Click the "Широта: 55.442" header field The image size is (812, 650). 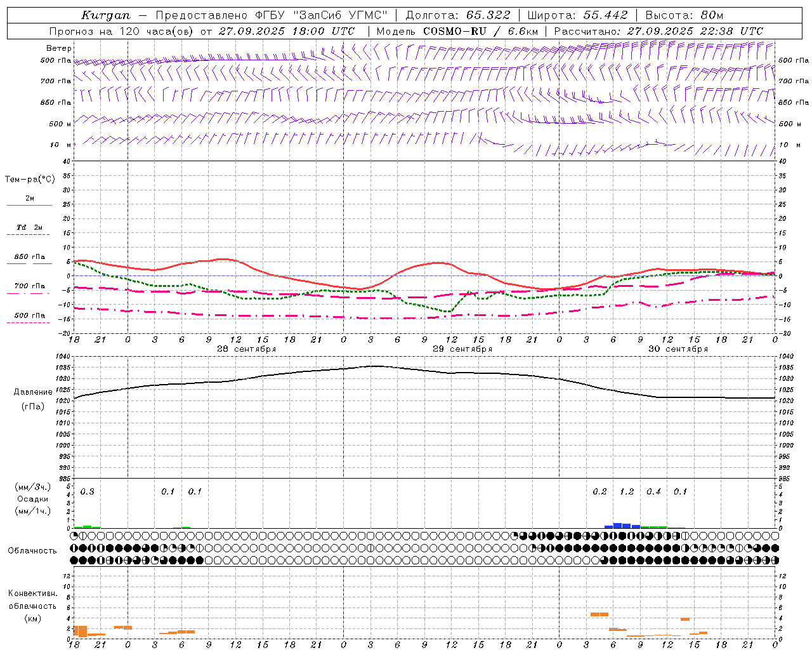[x=578, y=15]
